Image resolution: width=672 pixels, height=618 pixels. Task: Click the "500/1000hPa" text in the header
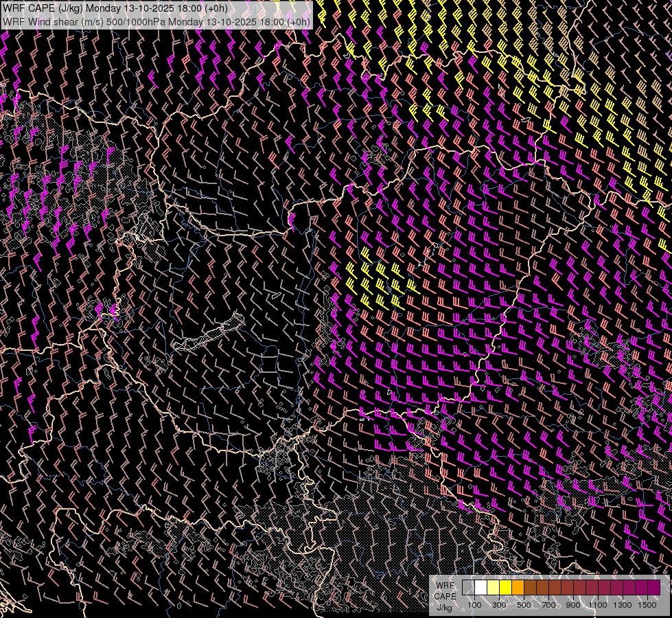pos(137,21)
